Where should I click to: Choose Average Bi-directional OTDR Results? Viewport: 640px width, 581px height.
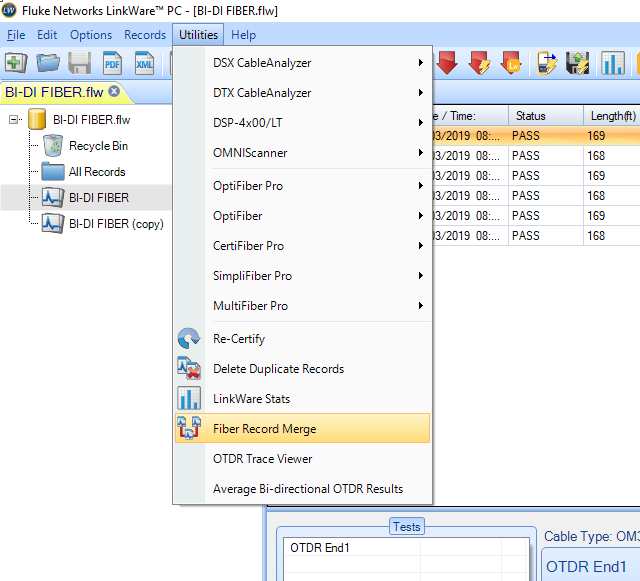click(x=302, y=489)
